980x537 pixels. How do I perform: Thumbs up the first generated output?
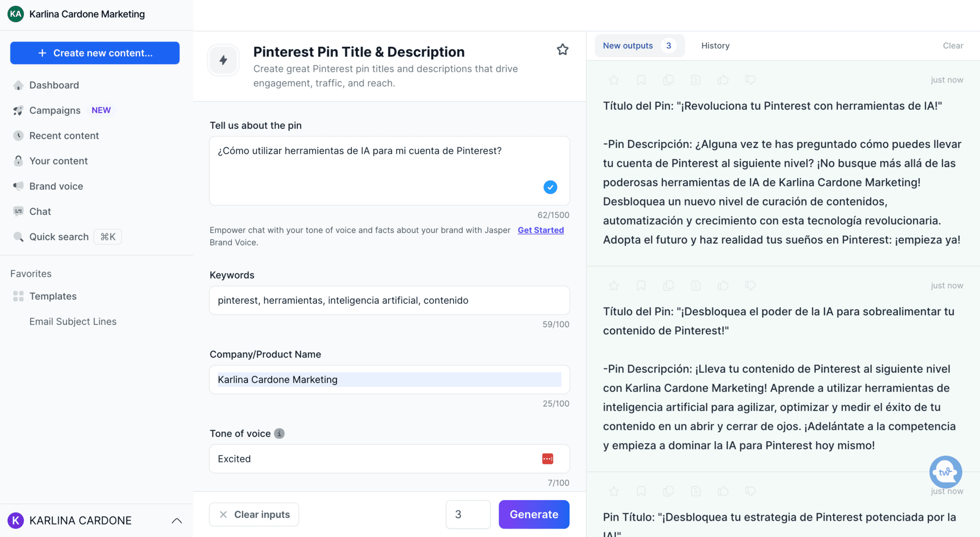pyautogui.click(x=723, y=80)
